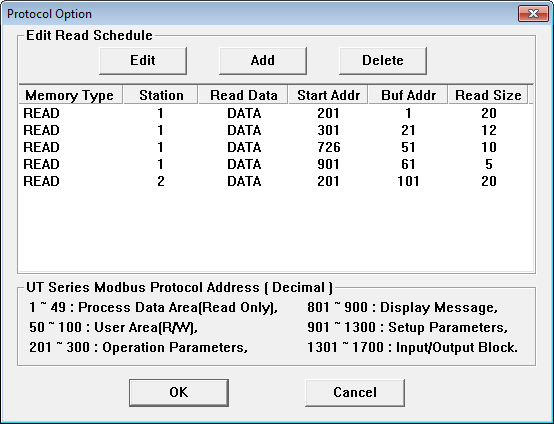Click the Buf Addr 101 cell

(x=408, y=181)
